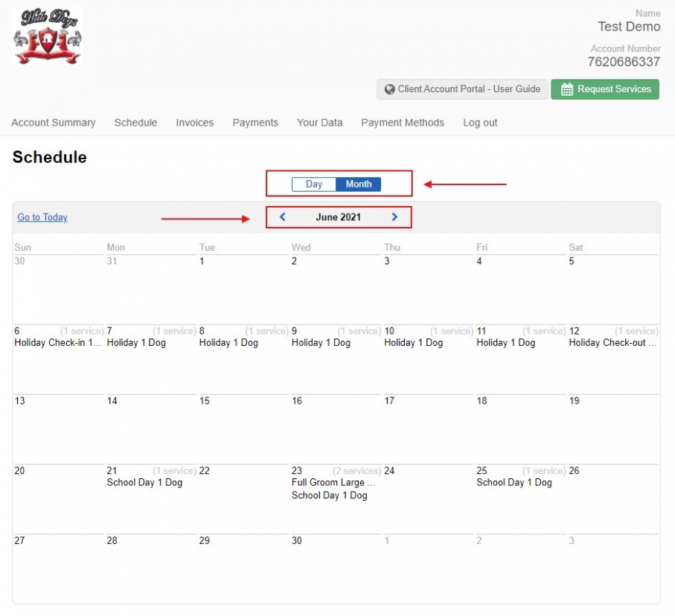The image size is (675, 616).
Task: Click calendar icon on Request Services button
Action: click(x=567, y=89)
